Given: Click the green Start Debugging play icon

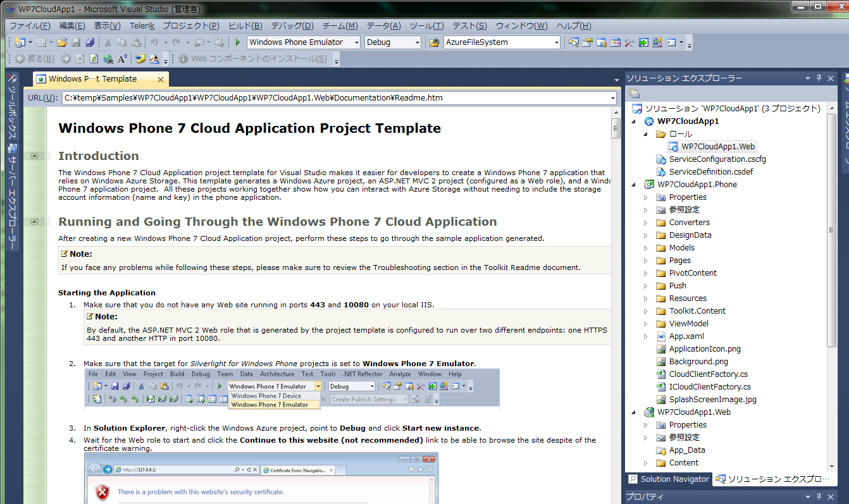Looking at the screenshot, I should (x=238, y=42).
